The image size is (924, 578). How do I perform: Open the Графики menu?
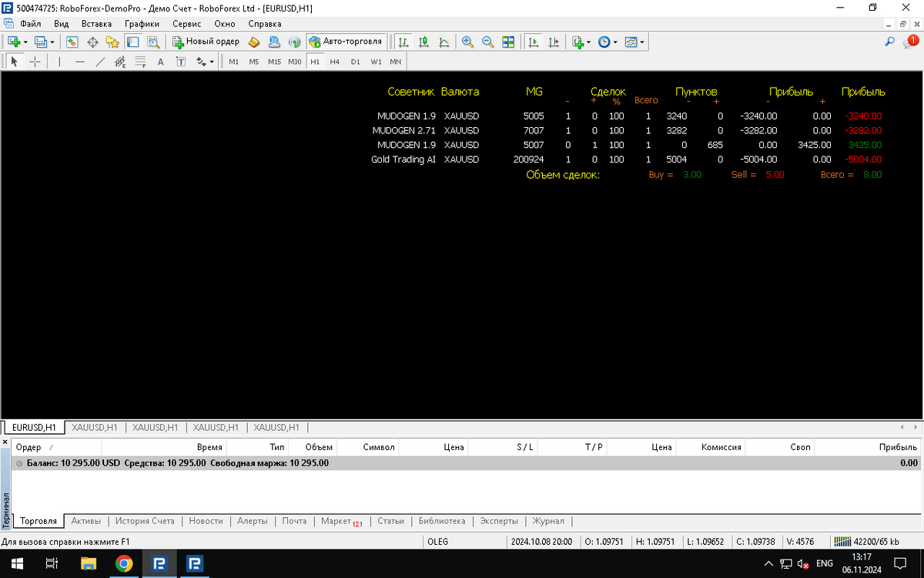tap(142, 24)
